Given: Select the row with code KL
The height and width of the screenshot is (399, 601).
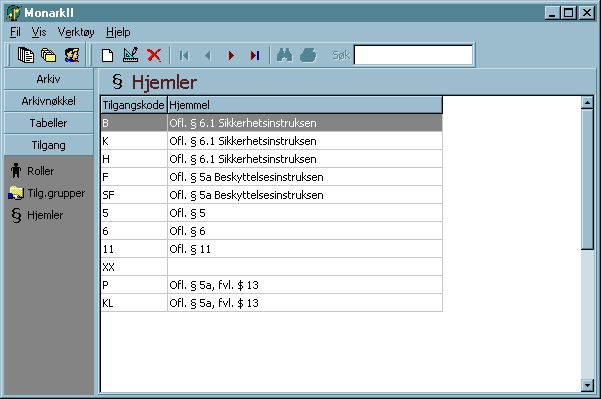Looking at the screenshot, I should click(x=271, y=303).
